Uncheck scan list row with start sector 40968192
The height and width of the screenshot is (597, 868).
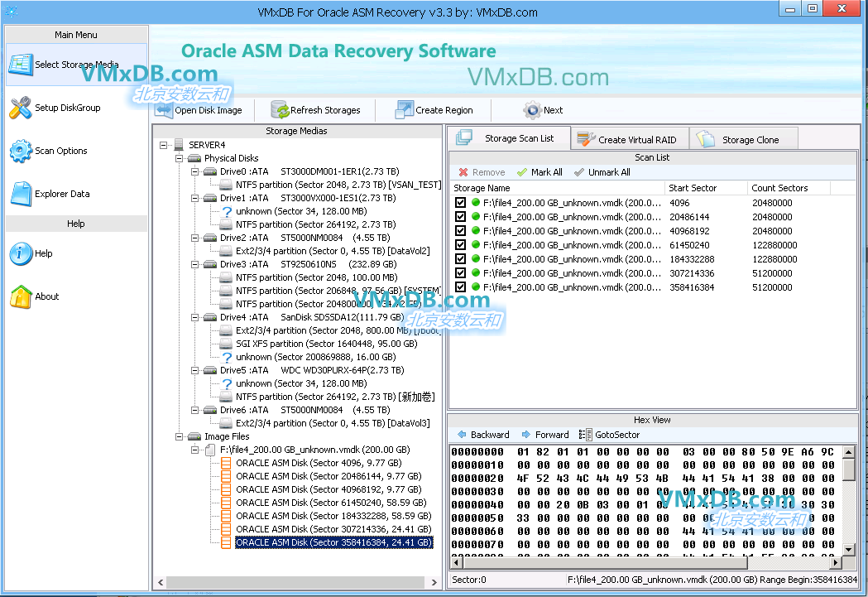click(460, 231)
